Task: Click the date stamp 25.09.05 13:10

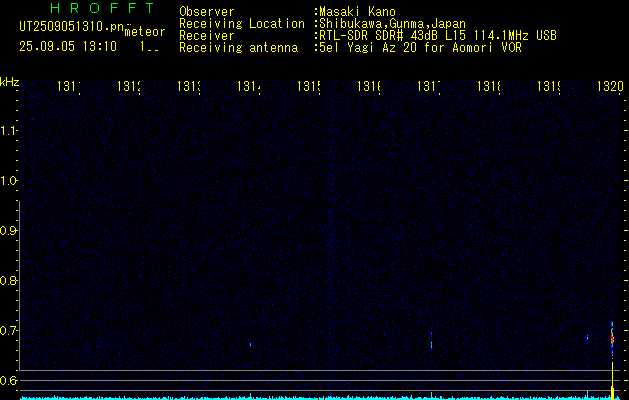Action: (68, 47)
